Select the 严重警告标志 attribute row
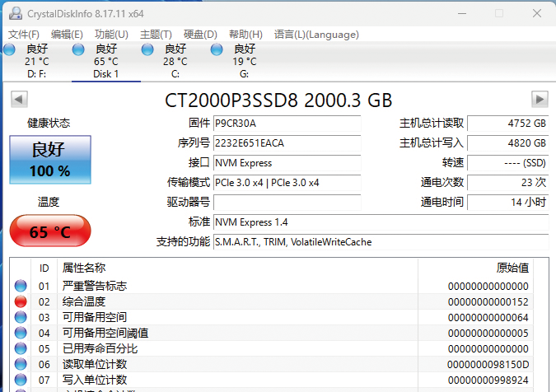556x392 pixels. [x=272, y=286]
